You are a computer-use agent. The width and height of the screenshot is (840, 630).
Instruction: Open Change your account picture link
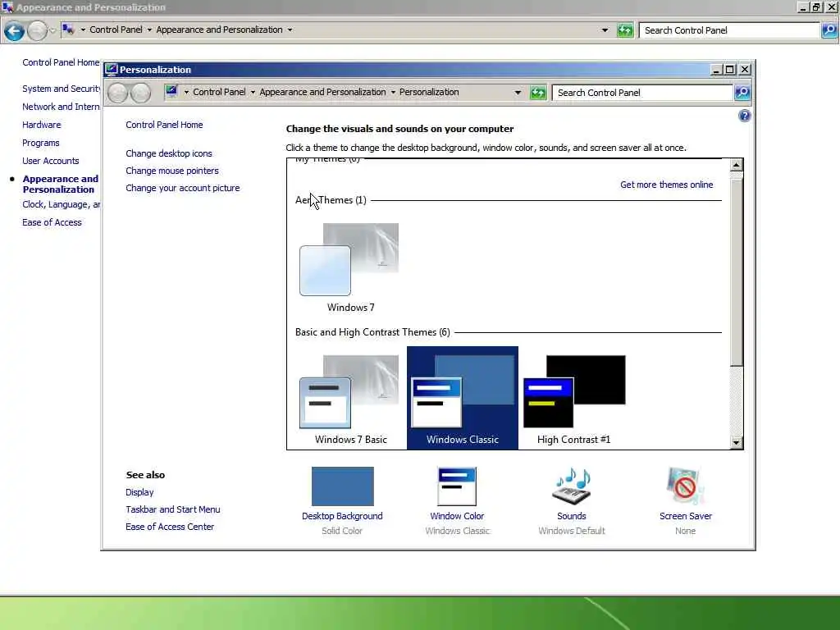[183, 188]
